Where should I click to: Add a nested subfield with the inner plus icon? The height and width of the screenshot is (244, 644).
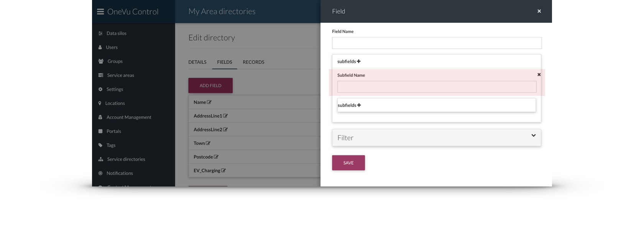click(x=359, y=105)
